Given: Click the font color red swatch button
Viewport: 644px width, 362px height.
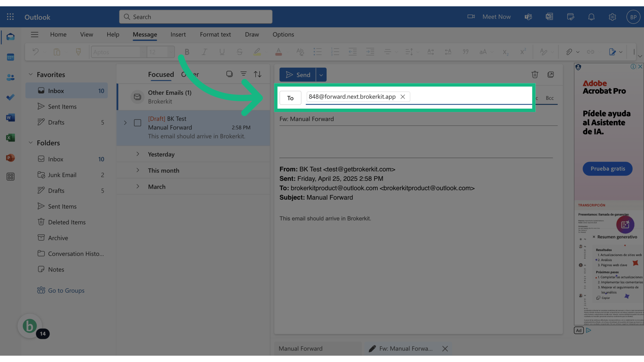Looking at the screenshot, I should click(278, 52).
